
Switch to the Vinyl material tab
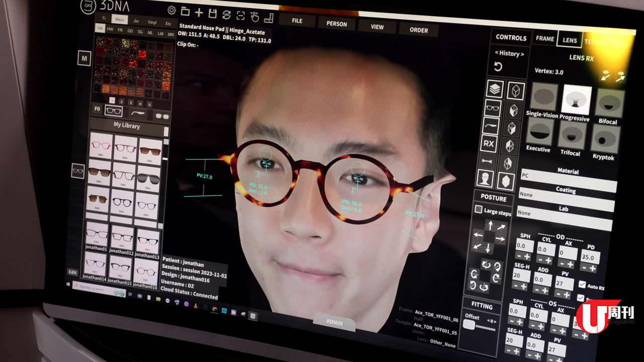click(151, 22)
